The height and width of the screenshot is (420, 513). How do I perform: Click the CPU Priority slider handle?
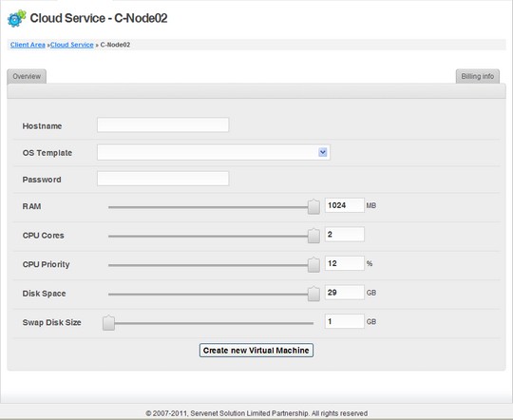coord(313,265)
